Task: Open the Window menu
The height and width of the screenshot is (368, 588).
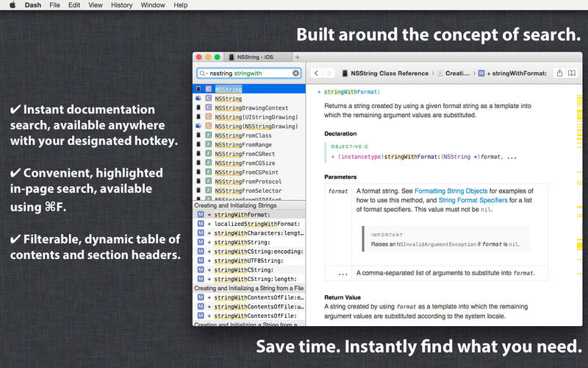Action: point(153,5)
